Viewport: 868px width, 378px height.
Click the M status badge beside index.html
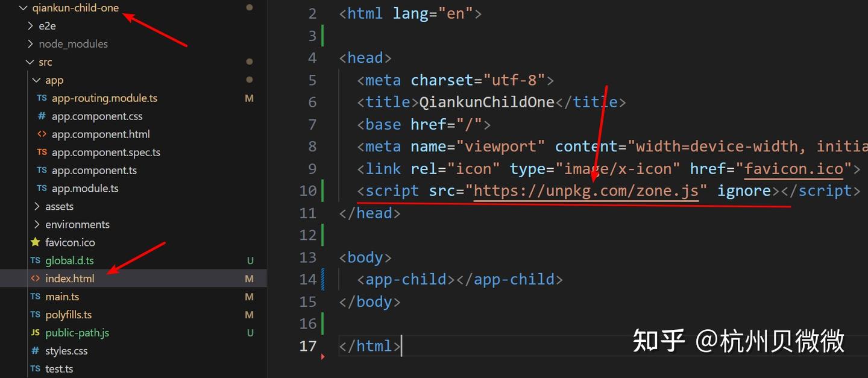pyautogui.click(x=250, y=279)
